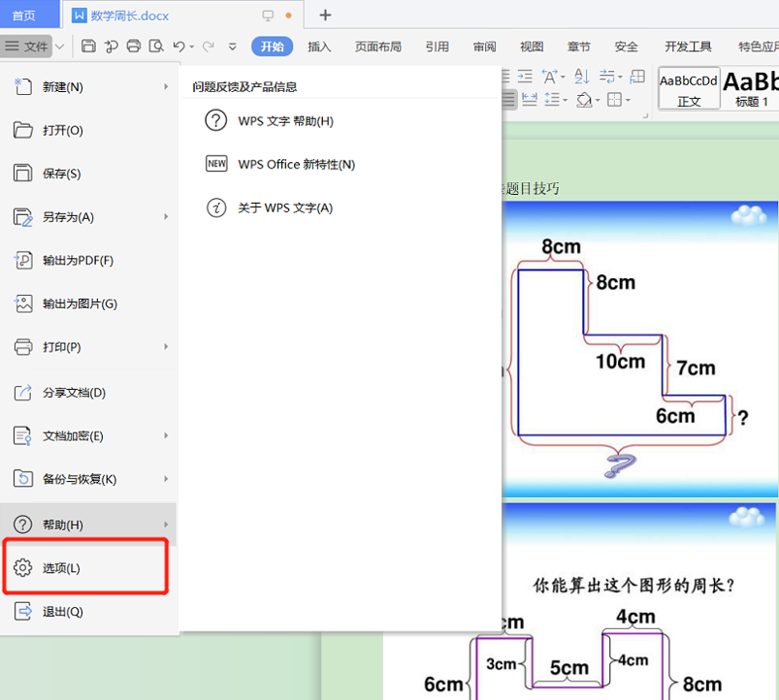The height and width of the screenshot is (700, 779).
Task: Choose 保存(S) from the file menu
Action: point(89,174)
